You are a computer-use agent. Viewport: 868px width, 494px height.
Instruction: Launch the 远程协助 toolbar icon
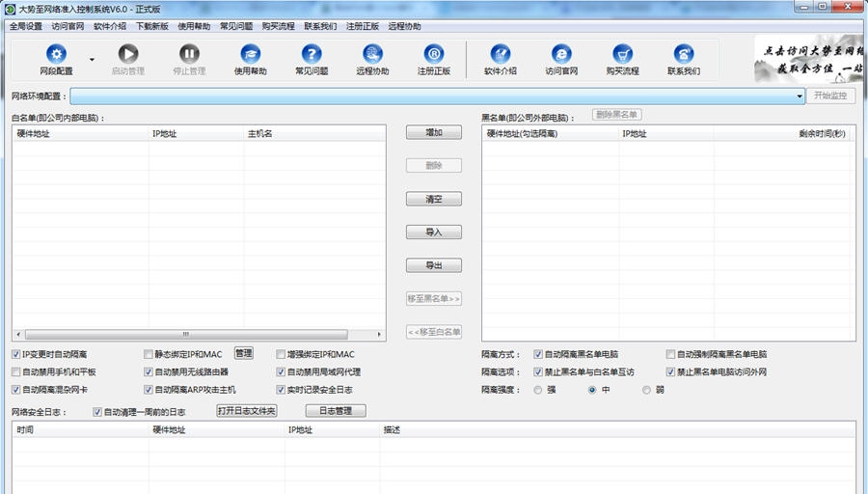coord(372,54)
